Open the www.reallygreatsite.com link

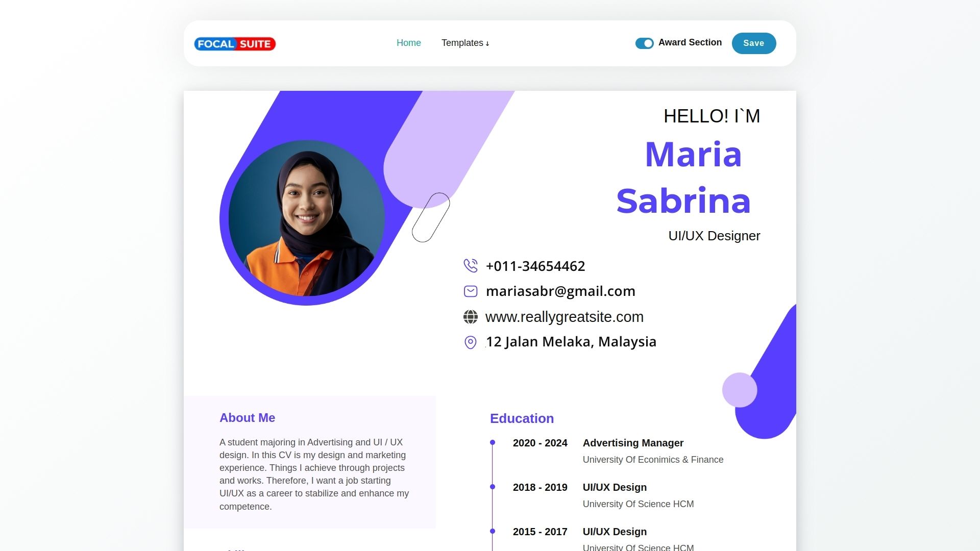(x=565, y=317)
